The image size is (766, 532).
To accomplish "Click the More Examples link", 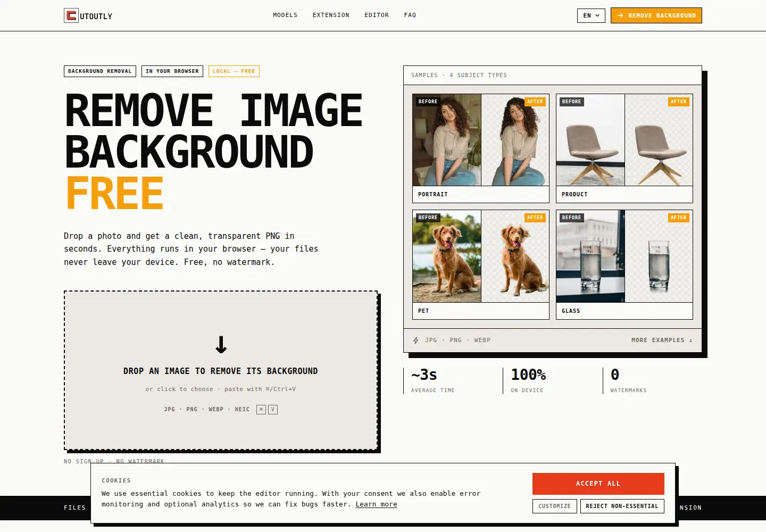I will 662,340.
